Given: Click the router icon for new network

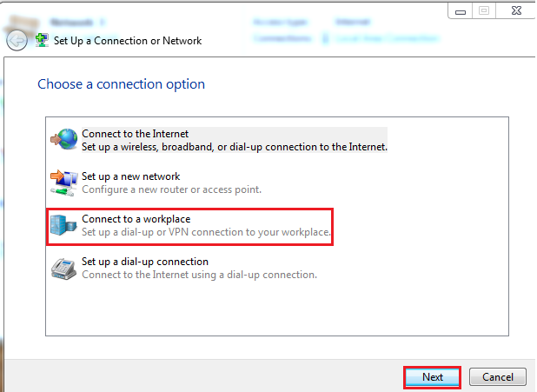Looking at the screenshot, I should [x=65, y=183].
